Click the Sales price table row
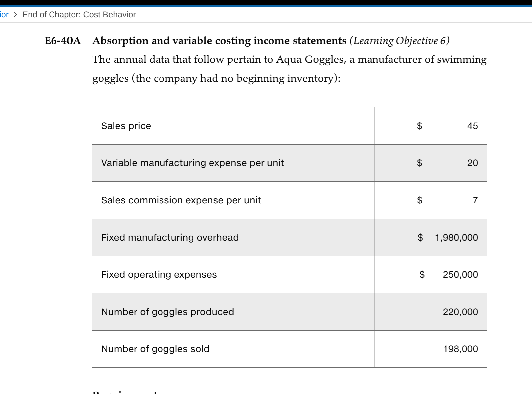 click(x=233, y=126)
